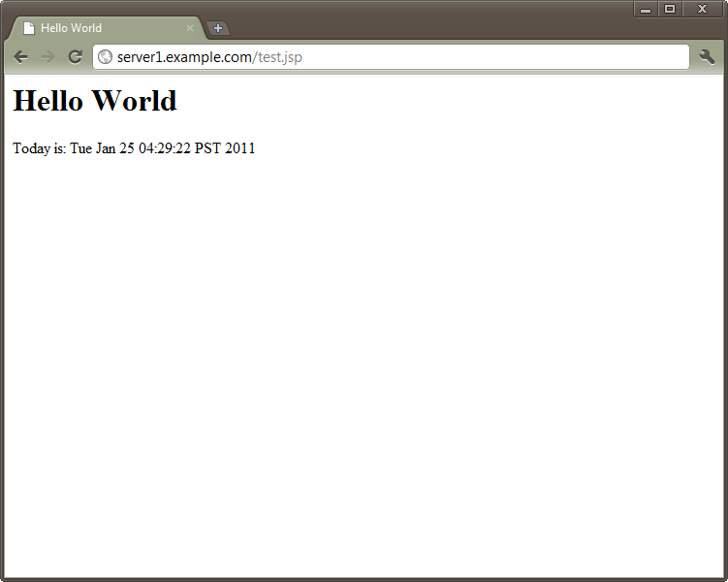Click the page icon in tab
This screenshot has width=728, height=582.
point(29,28)
